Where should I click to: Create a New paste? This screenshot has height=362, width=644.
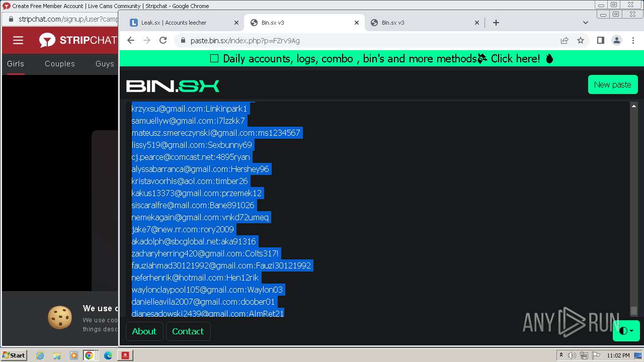pos(612,84)
